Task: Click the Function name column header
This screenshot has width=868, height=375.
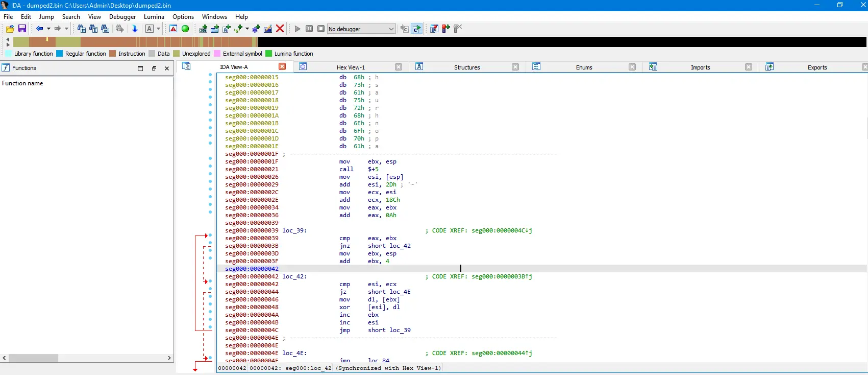Action: coord(87,83)
